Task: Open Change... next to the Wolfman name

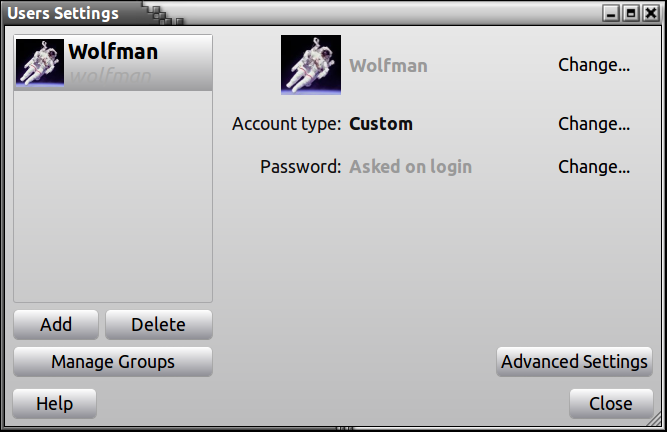Action: click(594, 66)
